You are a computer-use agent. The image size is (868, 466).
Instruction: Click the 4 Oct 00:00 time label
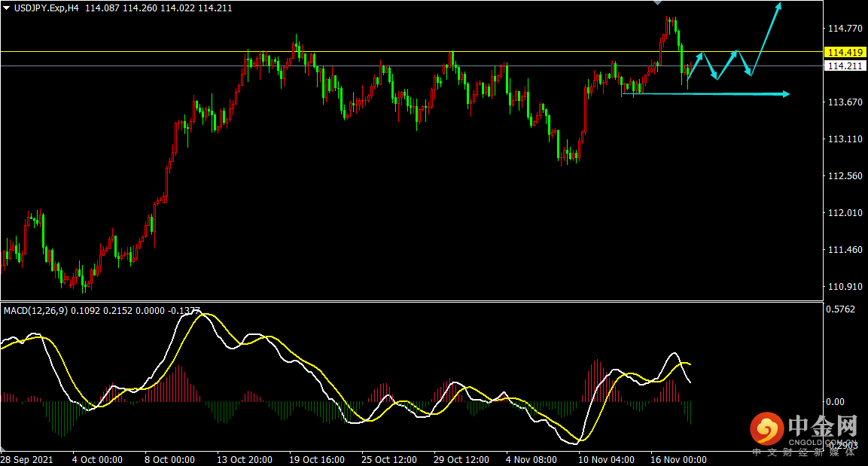97,460
